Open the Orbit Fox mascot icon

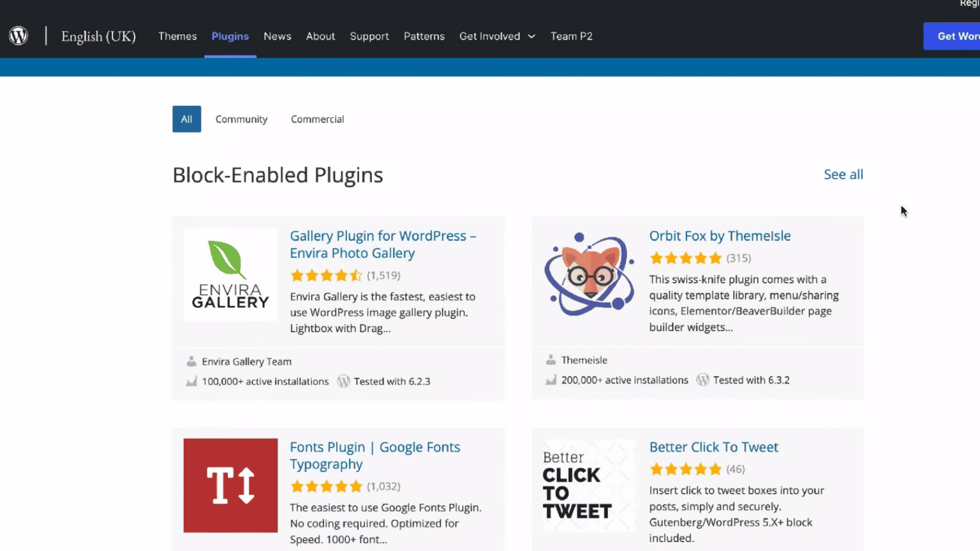point(589,274)
